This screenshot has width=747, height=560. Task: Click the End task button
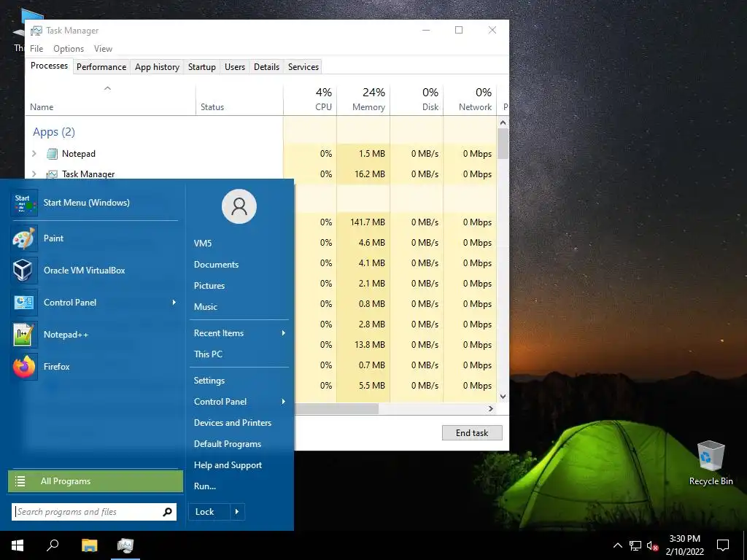point(472,433)
